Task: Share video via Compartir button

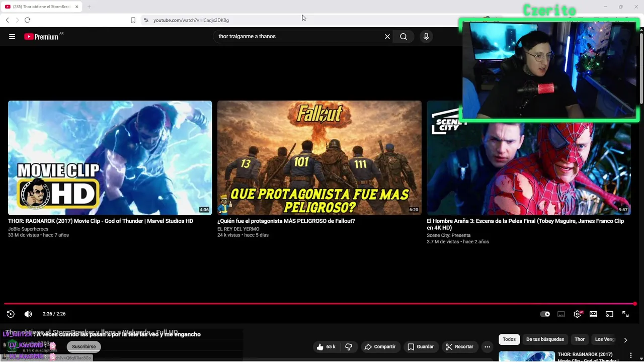Action: (380, 346)
